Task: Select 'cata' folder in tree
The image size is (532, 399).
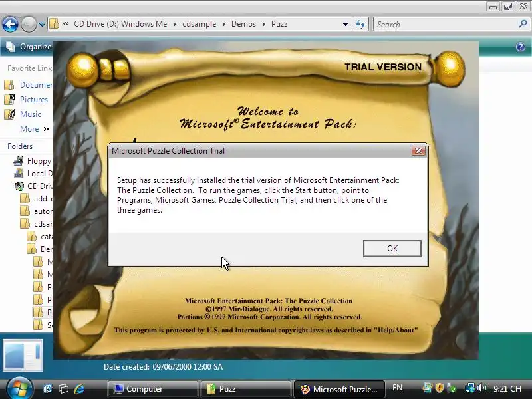Action: coord(40,237)
